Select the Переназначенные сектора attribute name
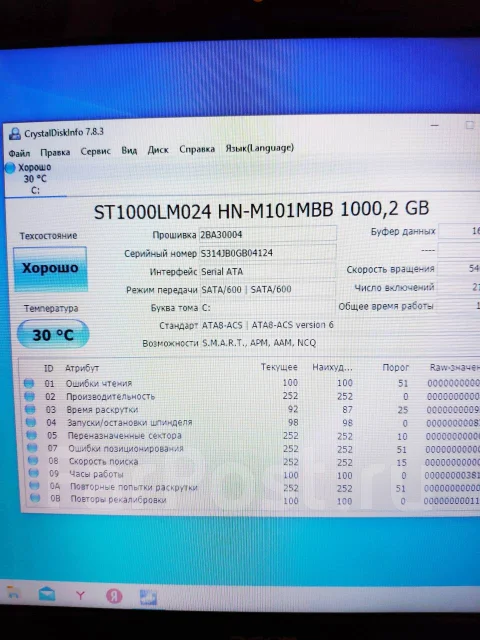The image size is (480, 640). 124,435
